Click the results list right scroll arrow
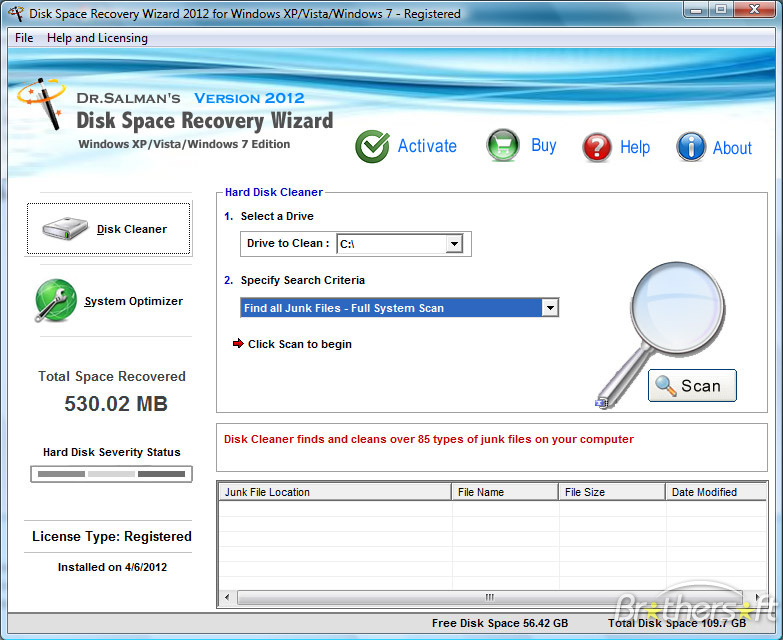The height and width of the screenshot is (640, 783). 757,597
